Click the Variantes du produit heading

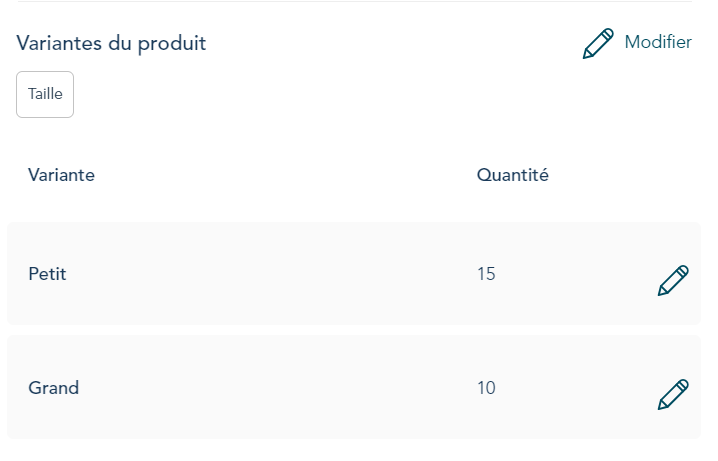pos(111,43)
